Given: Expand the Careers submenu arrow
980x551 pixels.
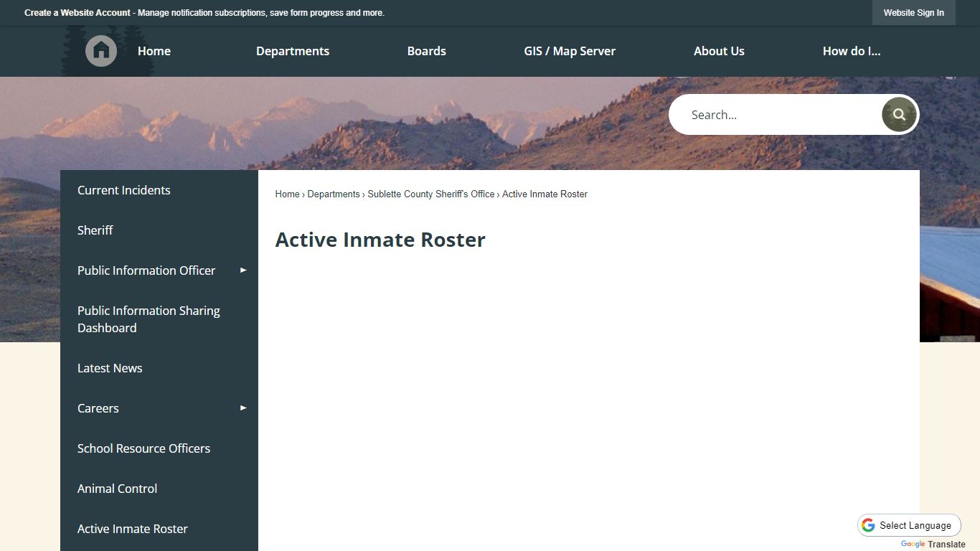Looking at the screenshot, I should [x=243, y=408].
